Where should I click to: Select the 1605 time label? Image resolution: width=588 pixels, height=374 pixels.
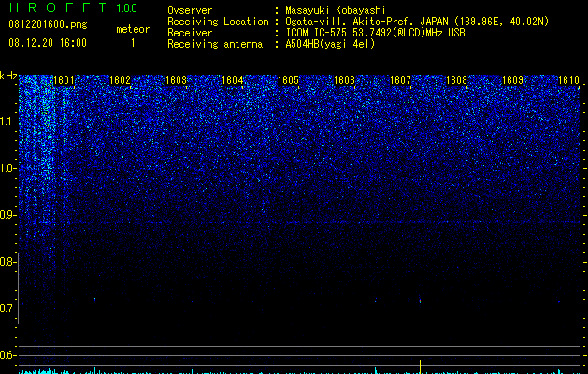(288, 80)
